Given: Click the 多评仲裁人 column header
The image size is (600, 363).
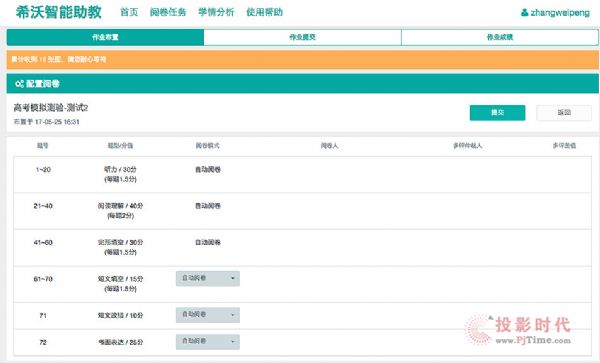Looking at the screenshot, I should click(468, 146).
